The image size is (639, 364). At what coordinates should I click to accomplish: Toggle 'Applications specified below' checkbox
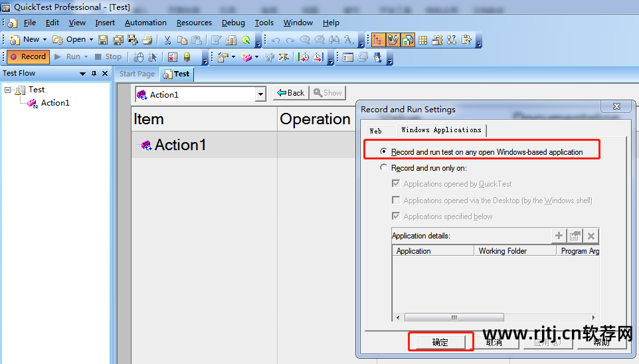pyautogui.click(x=396, y=216)
